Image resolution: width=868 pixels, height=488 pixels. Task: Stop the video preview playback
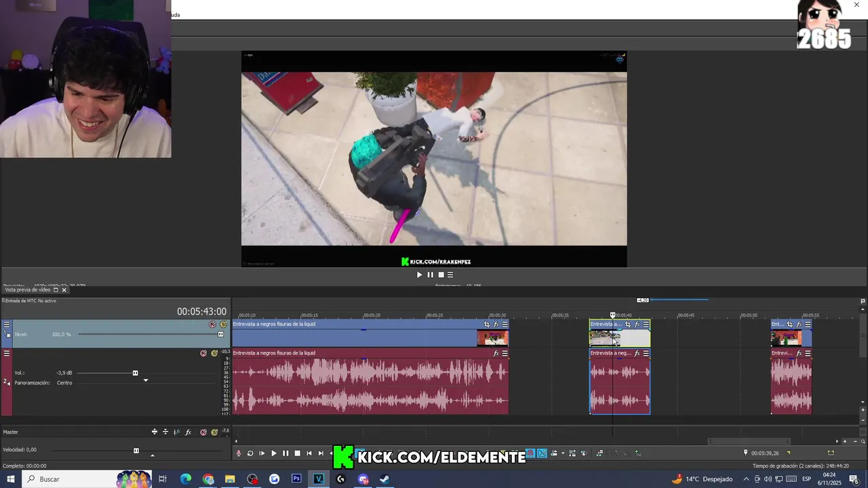tap(441, 274)
